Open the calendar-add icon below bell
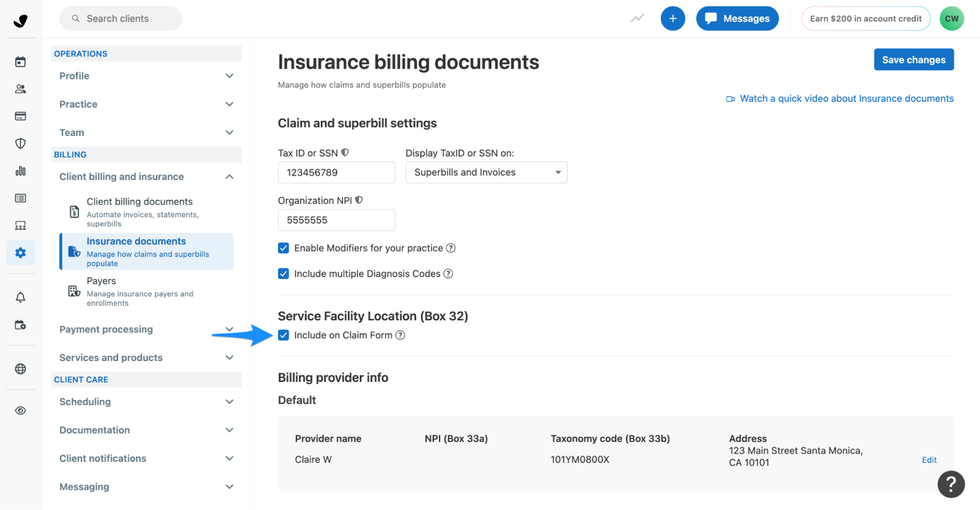980x510 pixels. pyautogui.click(x=20, y=325)
